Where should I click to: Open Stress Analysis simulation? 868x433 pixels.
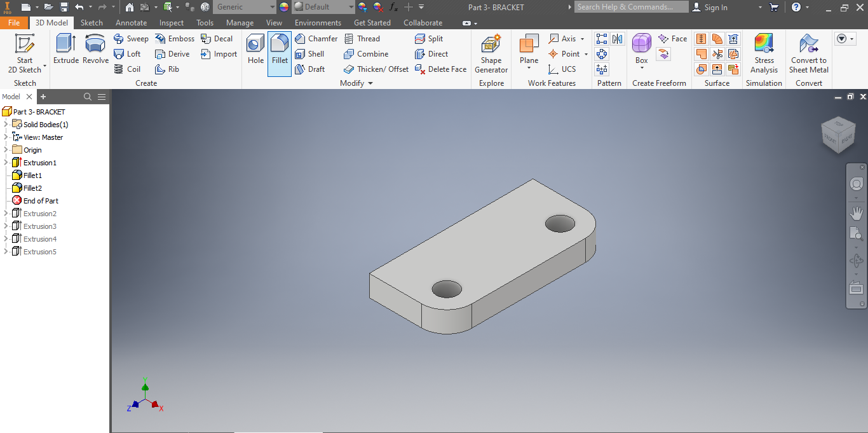pos(763,53)
